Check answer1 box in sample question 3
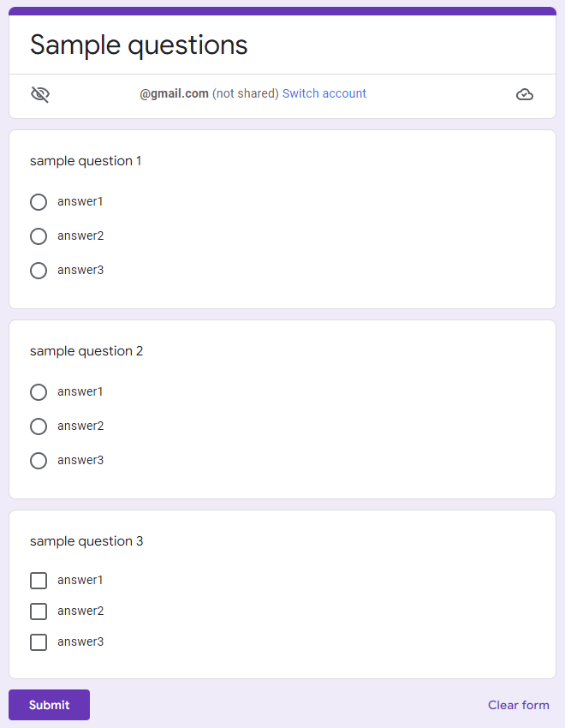Screen dimensions: 565x728 coord(39,581)
